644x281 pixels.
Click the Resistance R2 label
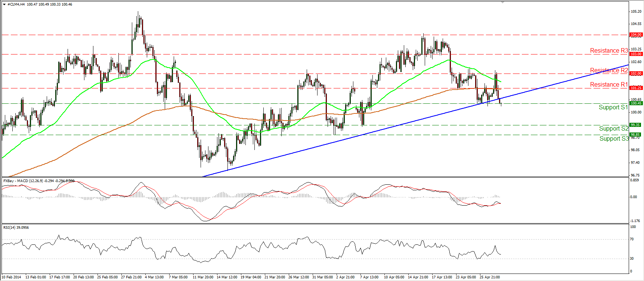point(609,71)
